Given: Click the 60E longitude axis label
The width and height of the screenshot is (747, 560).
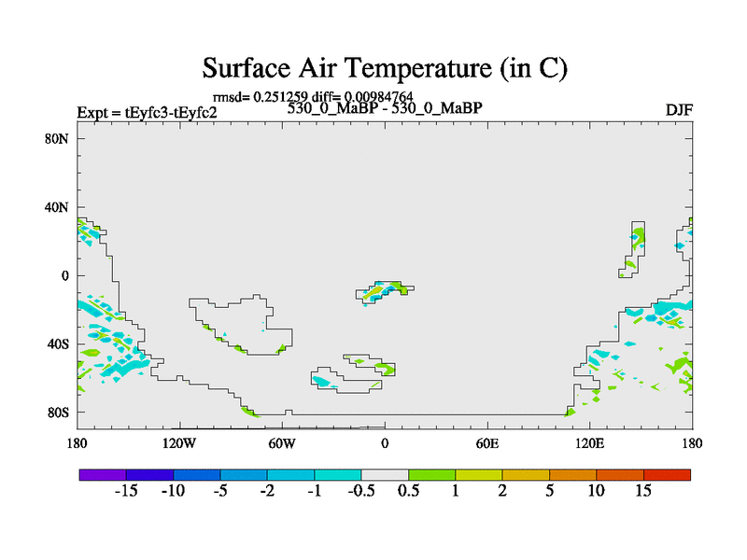Looking at the screenshot, I should click(487, 442).
